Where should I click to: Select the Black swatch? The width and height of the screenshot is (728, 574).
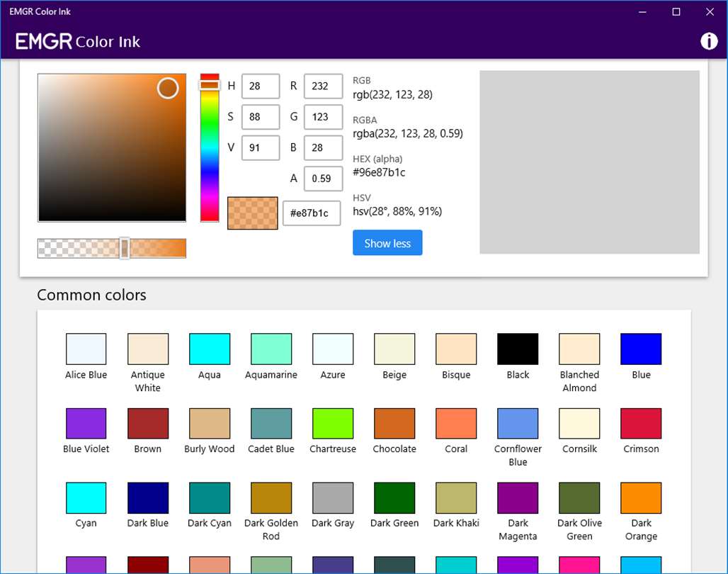point(518,349)
